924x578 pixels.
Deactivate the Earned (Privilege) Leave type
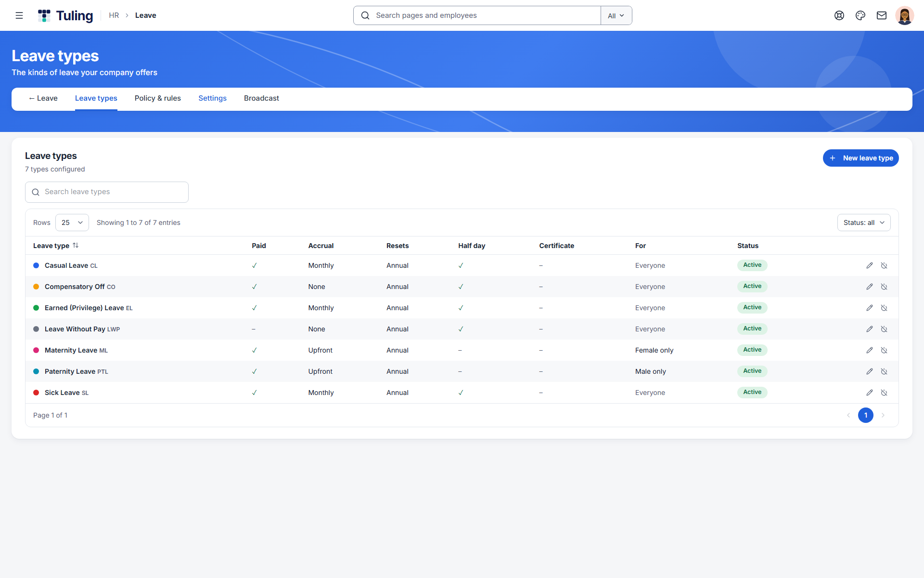(884, 308)
